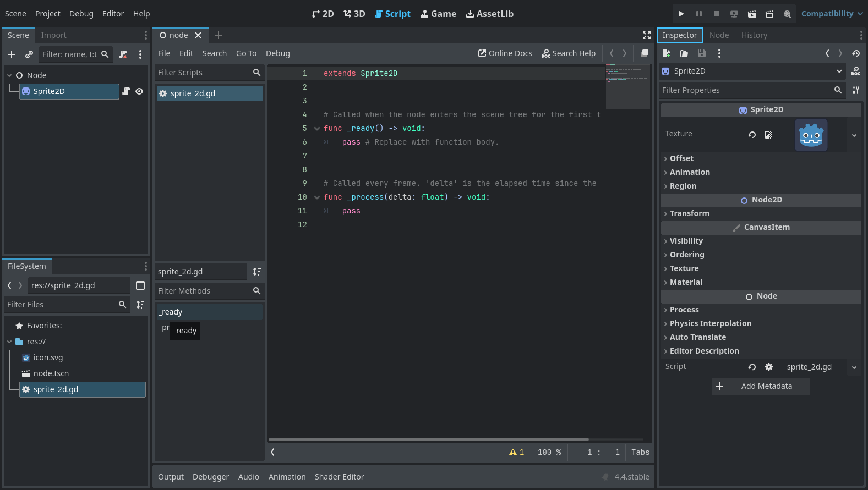868x490 pixels.
Task: Open the Project menu
Action: pos(47,14)
